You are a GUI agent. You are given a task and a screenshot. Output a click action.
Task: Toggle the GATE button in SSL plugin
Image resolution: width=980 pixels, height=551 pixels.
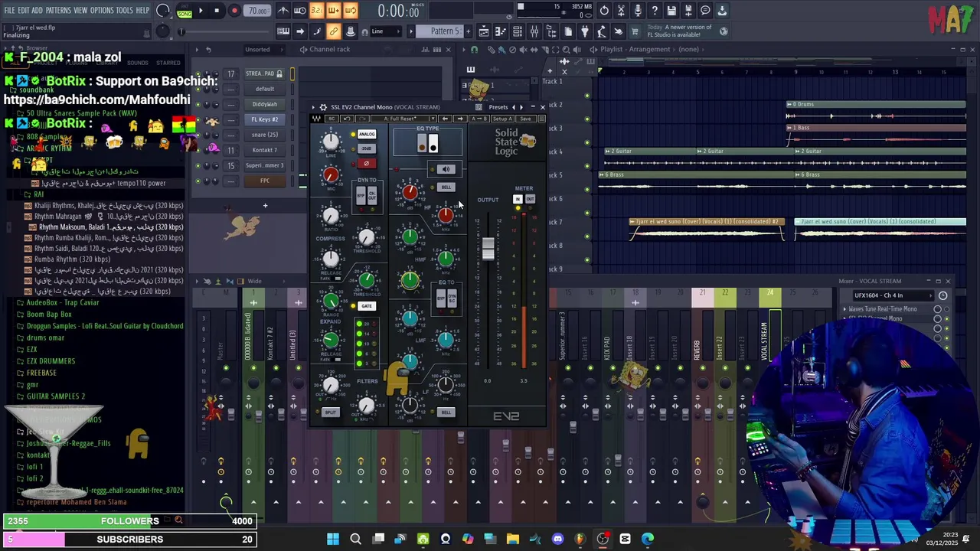click(x=367, y=306)
